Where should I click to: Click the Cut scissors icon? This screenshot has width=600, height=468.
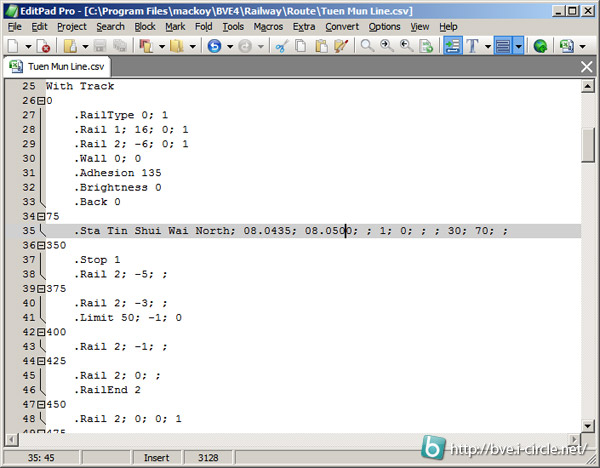tap(282, 46)
